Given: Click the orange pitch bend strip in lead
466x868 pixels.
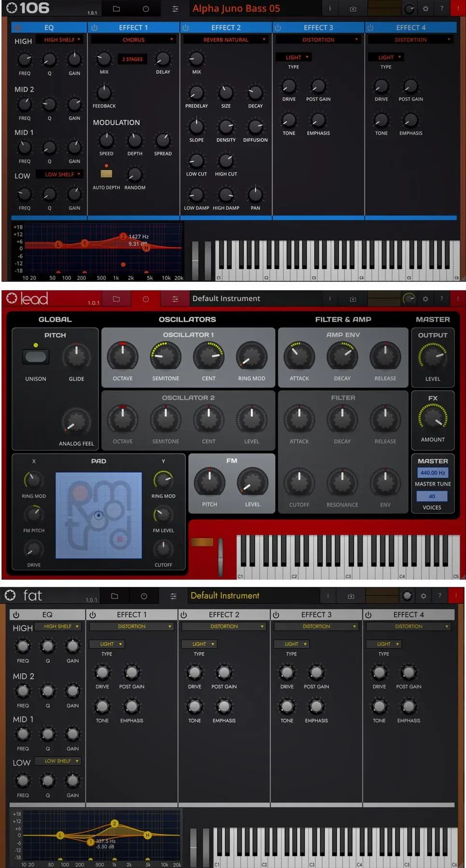Looking at the screenshot, I should click(x=202, y=542).
